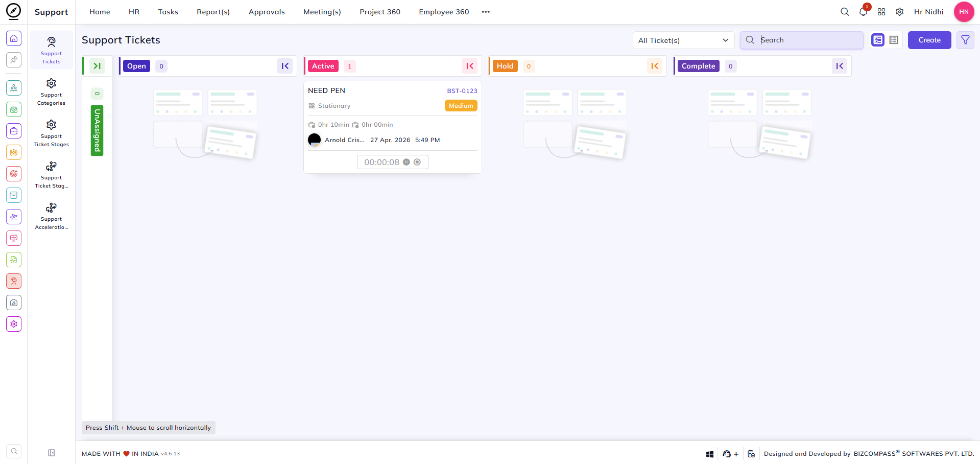Expand the UnAssigned collapsed column

(97, 66)
